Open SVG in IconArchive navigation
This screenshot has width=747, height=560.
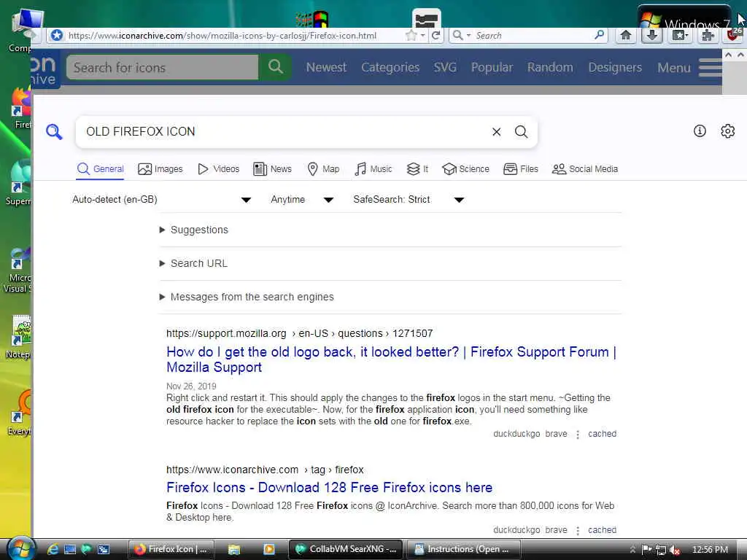tap(445, 67)
